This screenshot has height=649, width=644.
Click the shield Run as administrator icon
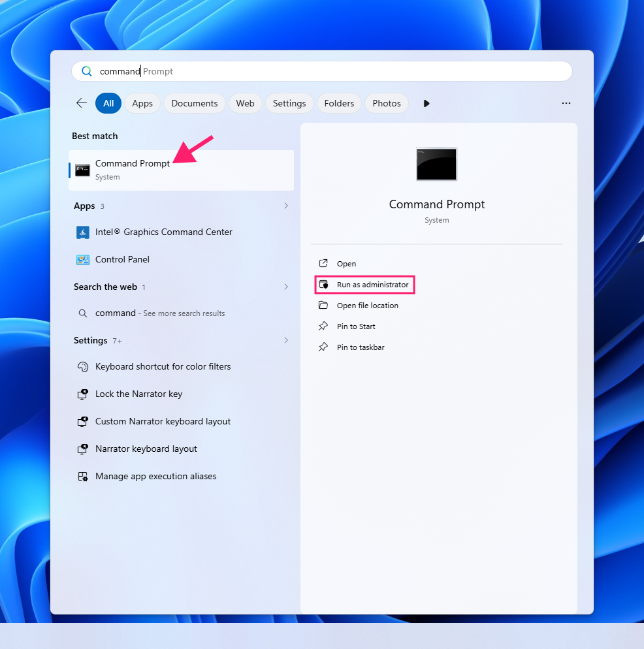[323, 285]
